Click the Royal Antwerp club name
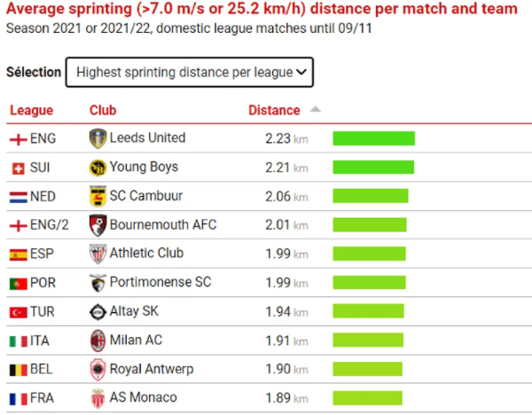Screen dimensions: 532x415 [x=151, y=369]
